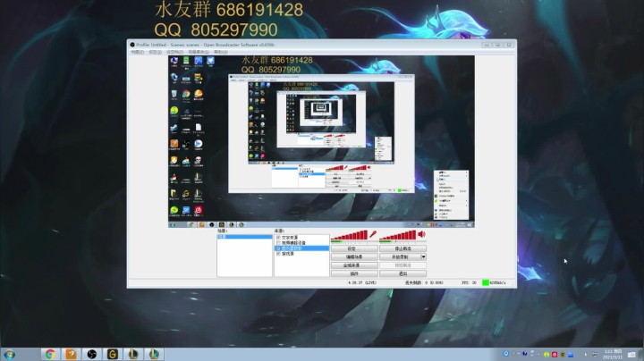Select the 文字来源 source row
Image resolution: width=644 pixels, height=361 pixels.
[301, 238]
